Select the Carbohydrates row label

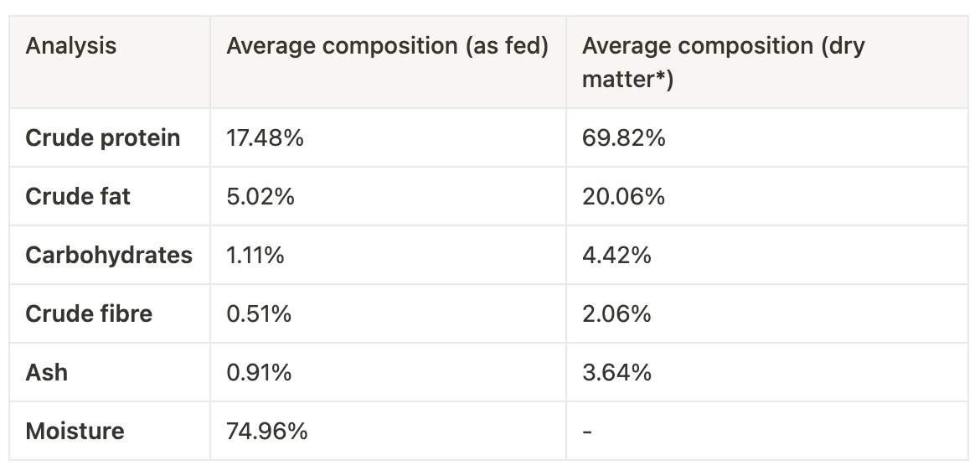point(109,255)
